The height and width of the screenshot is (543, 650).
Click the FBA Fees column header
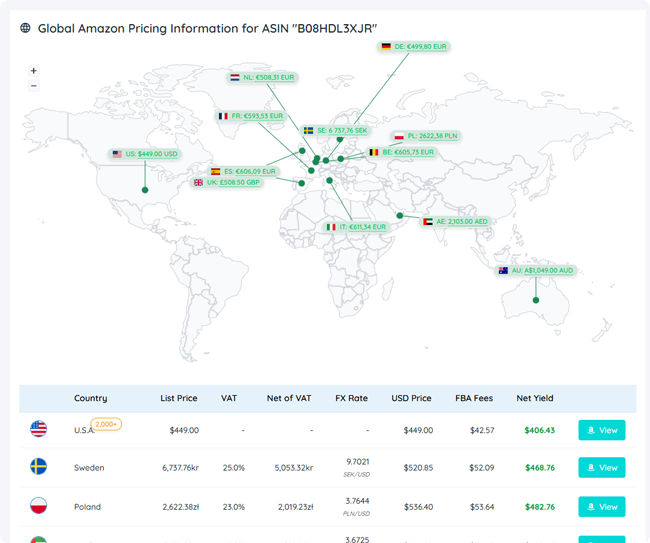coord(474,398)
